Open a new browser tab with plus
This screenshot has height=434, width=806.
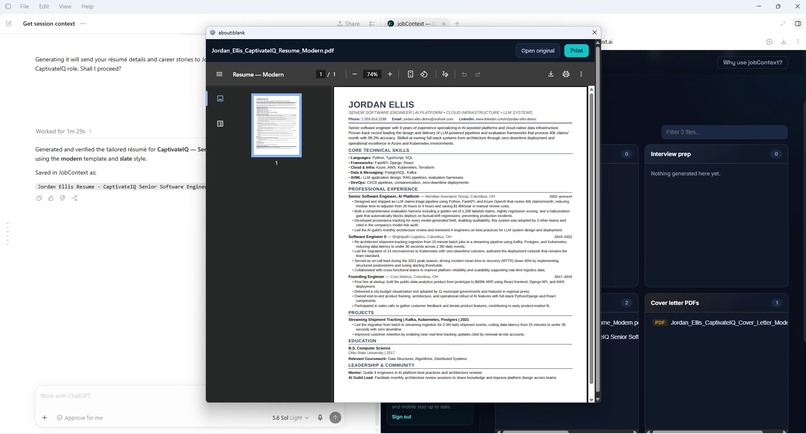click(457, 23)
